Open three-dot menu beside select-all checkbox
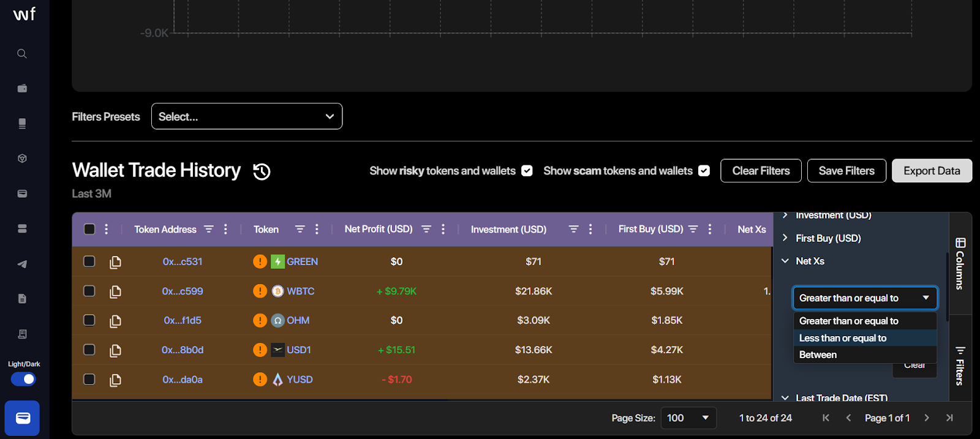The height and width of the screenshot is (439, 980). point(107,229)
